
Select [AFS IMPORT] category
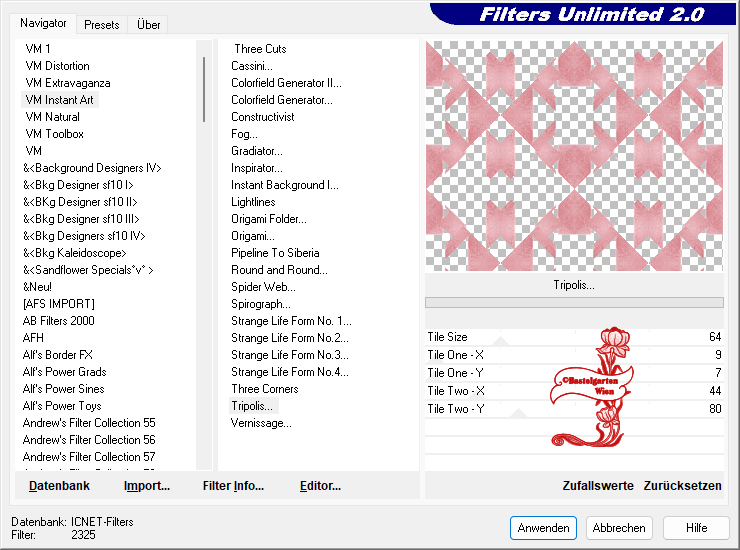click(59, 304)
